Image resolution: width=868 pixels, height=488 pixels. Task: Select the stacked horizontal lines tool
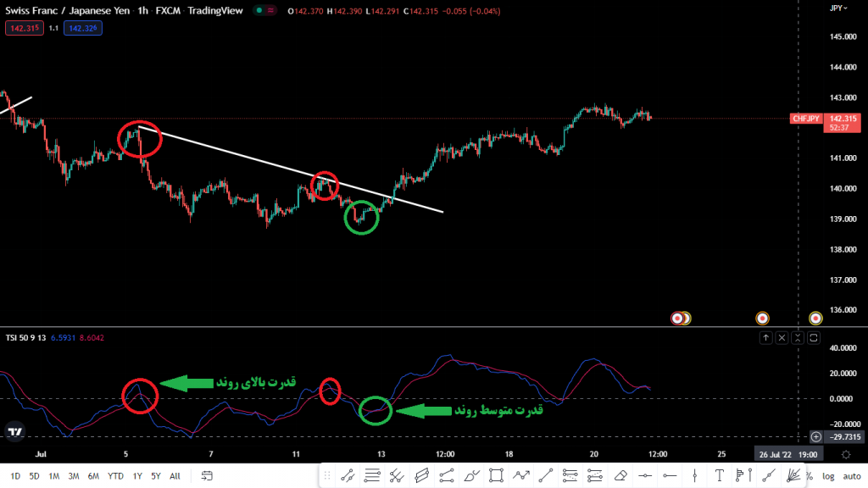(373, 475)
